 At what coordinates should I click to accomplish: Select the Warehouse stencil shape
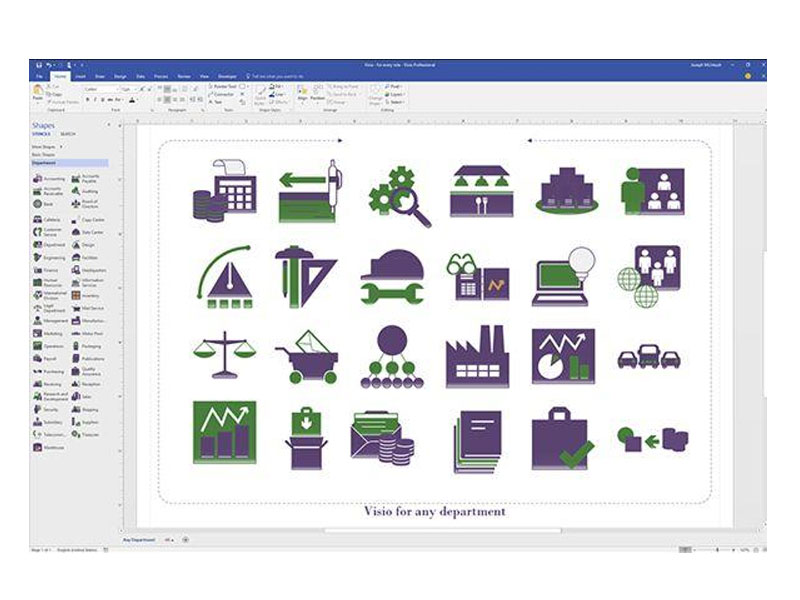pos(49,447)
